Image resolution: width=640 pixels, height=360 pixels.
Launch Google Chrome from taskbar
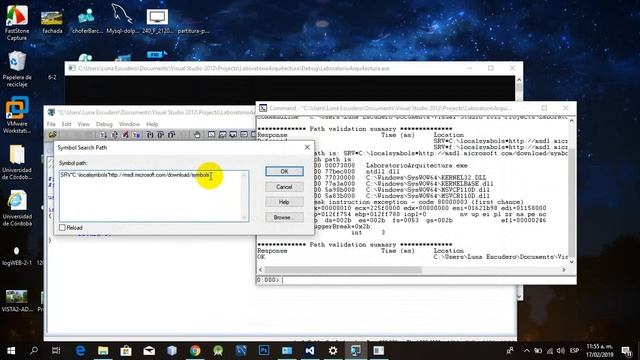coord(195,351)
